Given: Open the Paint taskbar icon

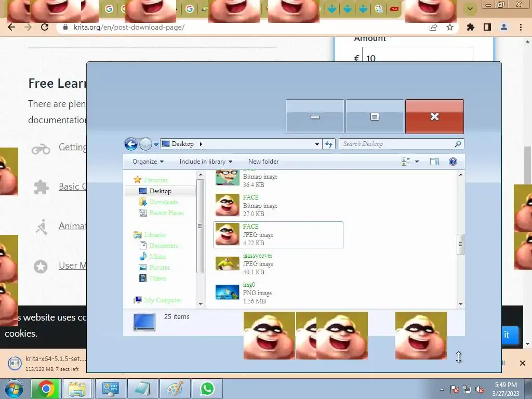Looking at the screenshot, I should pyautogui.click(x=175, y=389).
